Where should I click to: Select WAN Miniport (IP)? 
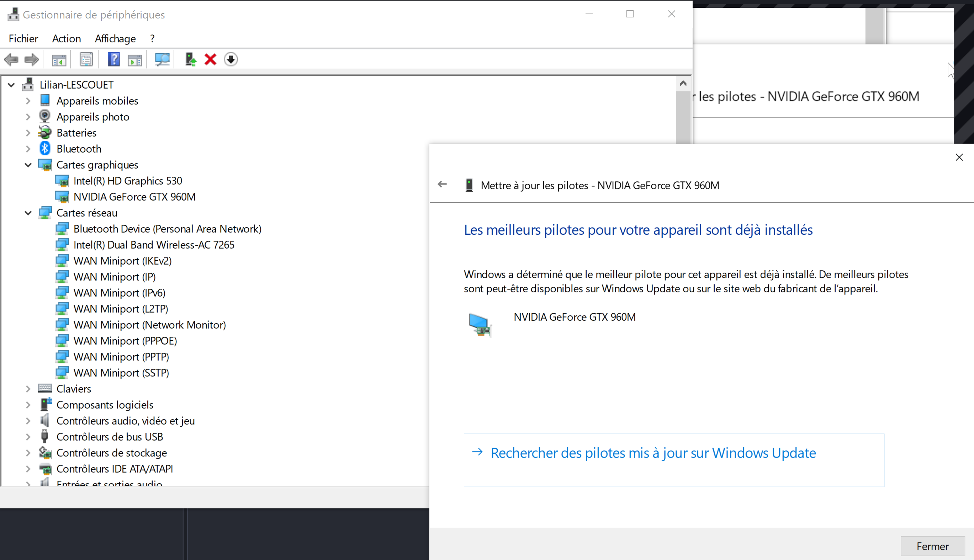(115, 277)
